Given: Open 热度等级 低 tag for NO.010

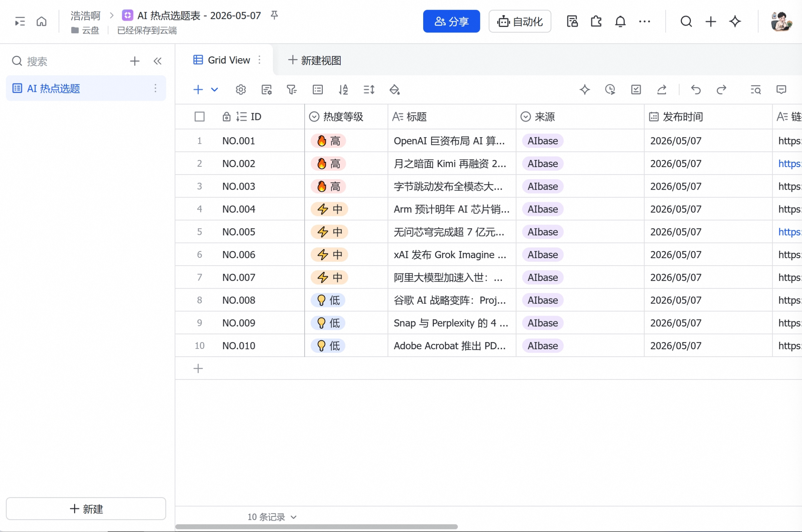Looking at the screenshot, I should tap(328, 346).
